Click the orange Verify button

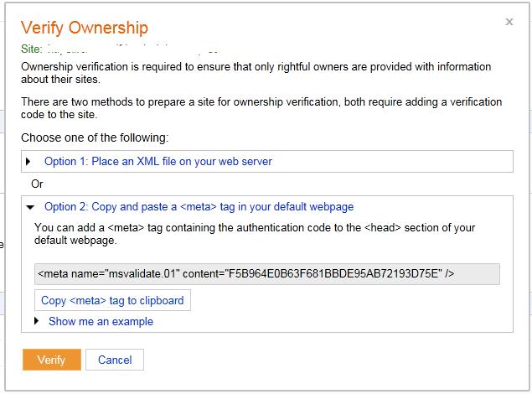click(x=51, y=360)
